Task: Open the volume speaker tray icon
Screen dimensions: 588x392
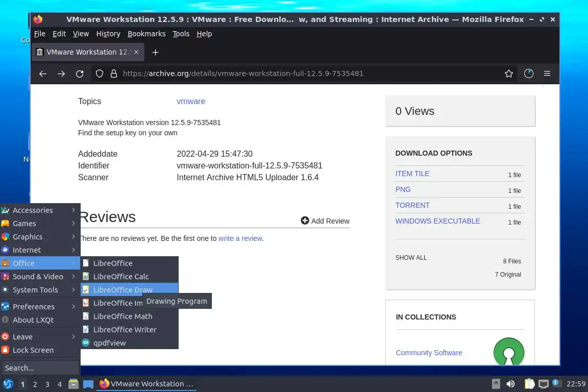Action: click(x=510, y=384)
